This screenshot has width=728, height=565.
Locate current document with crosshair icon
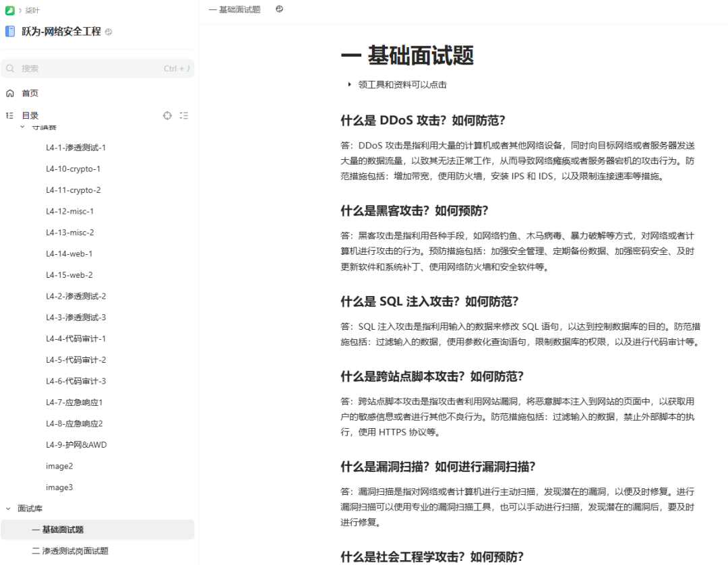tap(167, 115)
